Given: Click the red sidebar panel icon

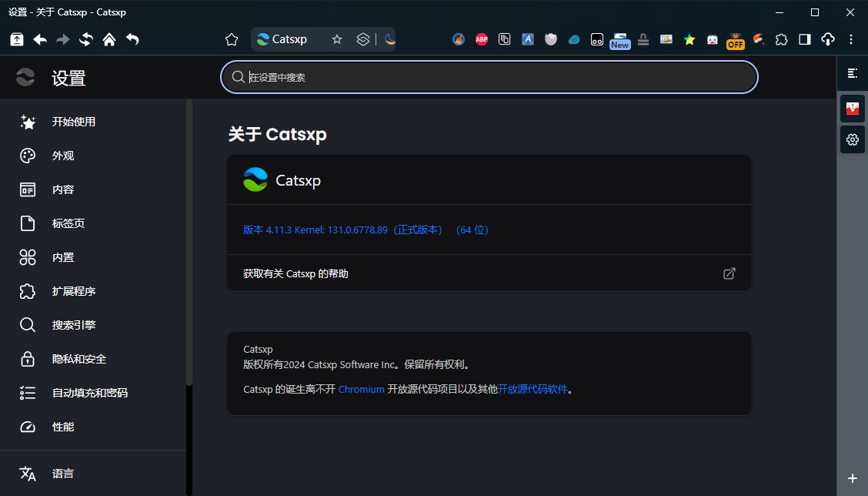Looking at the screenshot, I should tap(853, 108).
